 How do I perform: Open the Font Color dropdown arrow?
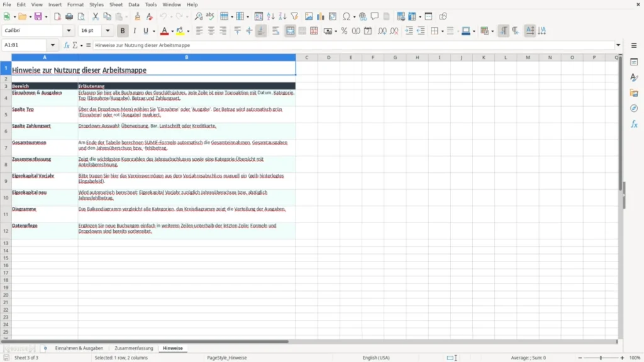(172, 31)
